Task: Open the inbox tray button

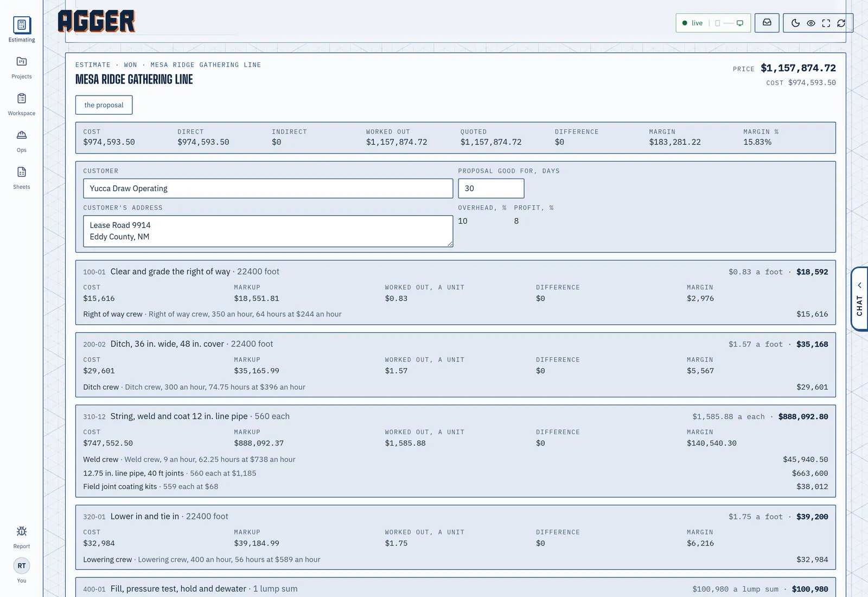Action: pos(767,23)
